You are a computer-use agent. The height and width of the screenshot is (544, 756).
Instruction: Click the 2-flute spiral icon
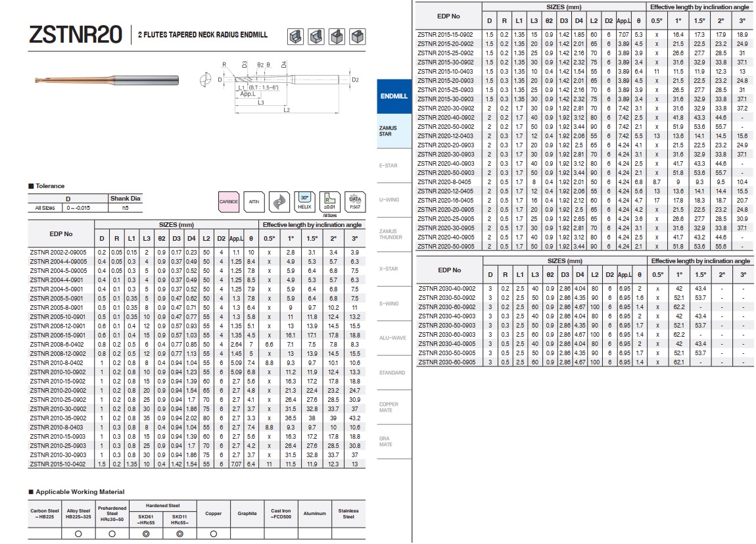279,201
